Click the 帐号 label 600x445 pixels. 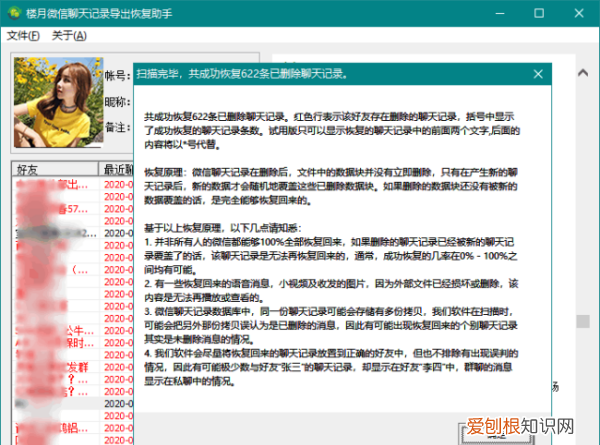point(117,76)
